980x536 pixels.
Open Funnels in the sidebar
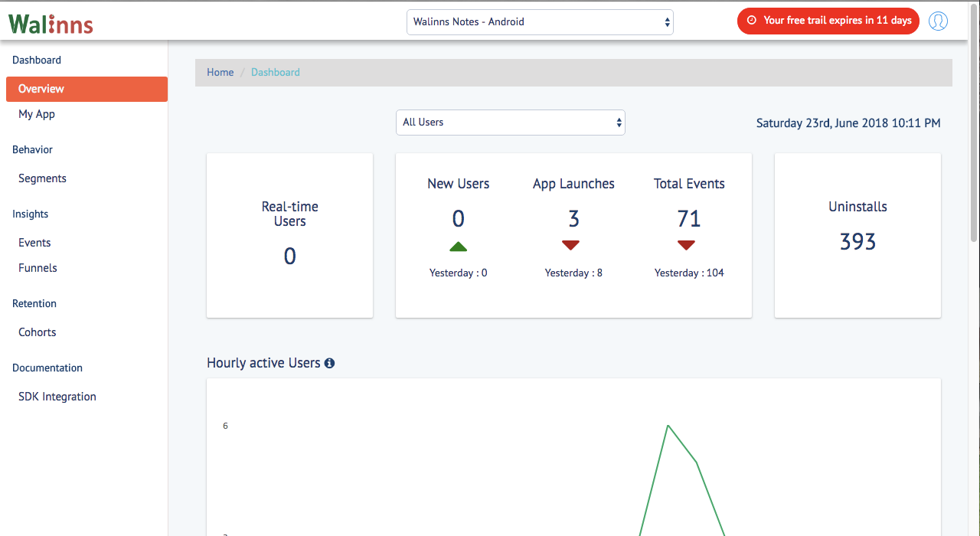tap(38, 268)
